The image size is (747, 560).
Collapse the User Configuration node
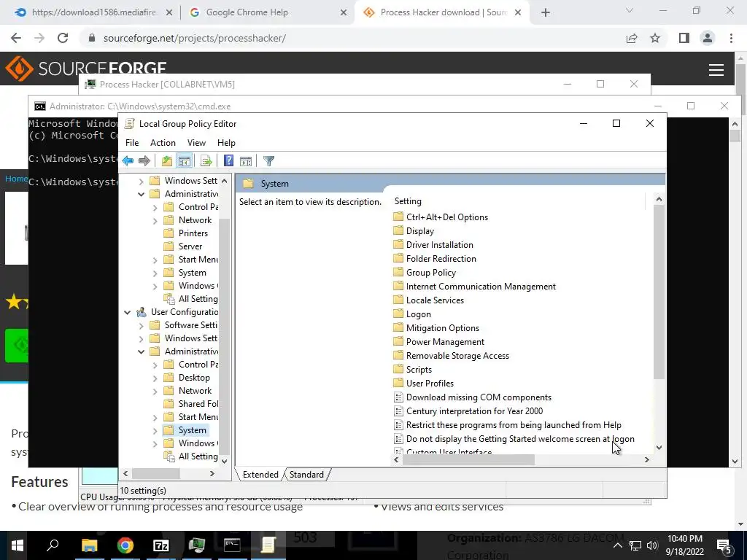point(127,312)
